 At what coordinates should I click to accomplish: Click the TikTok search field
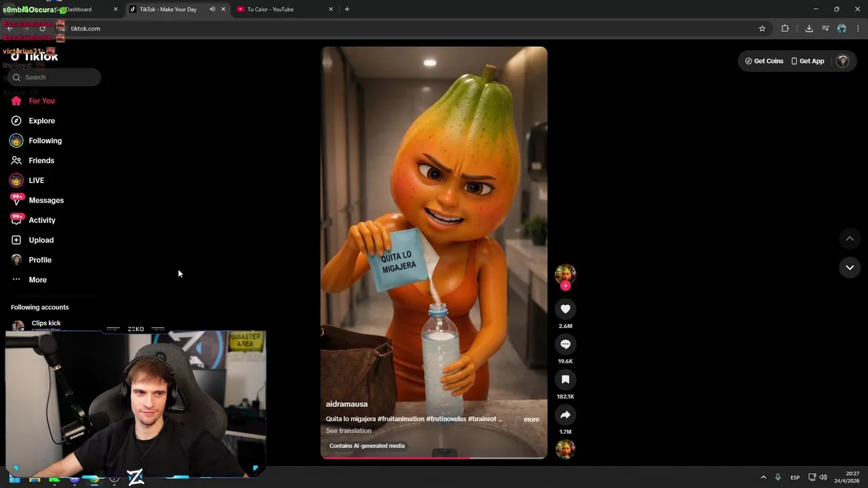pyautogui.click(x=54, y=77)
